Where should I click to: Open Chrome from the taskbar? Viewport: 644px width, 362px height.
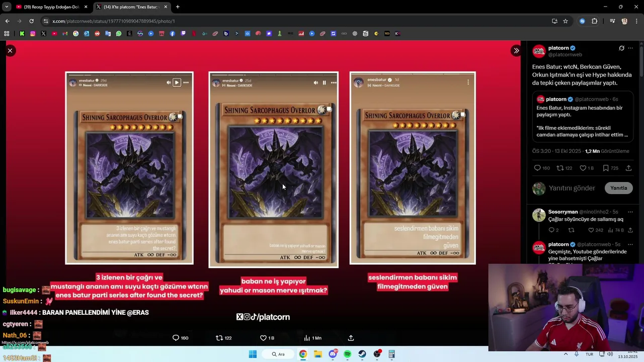pyautogui.click(x=303, y=354)
